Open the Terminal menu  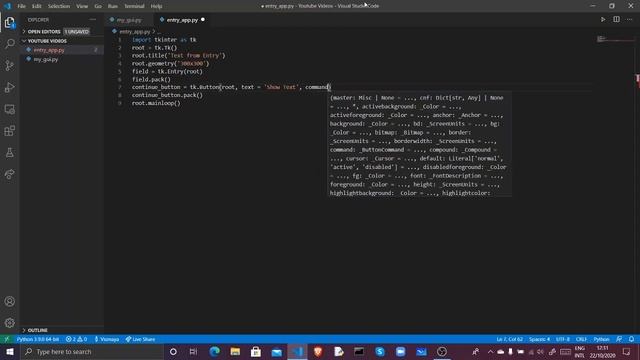[134, 6]
